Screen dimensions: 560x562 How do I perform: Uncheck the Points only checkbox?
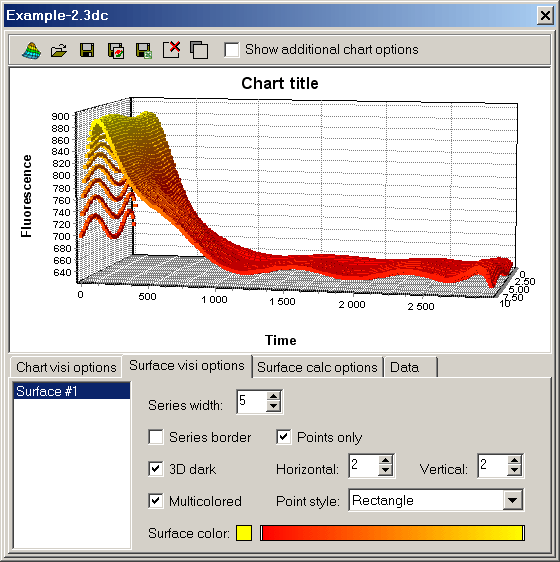[x=284, y=437]
